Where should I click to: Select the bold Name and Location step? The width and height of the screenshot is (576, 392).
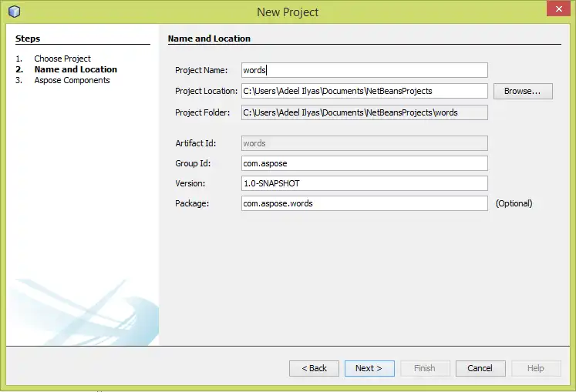(76, 69)
